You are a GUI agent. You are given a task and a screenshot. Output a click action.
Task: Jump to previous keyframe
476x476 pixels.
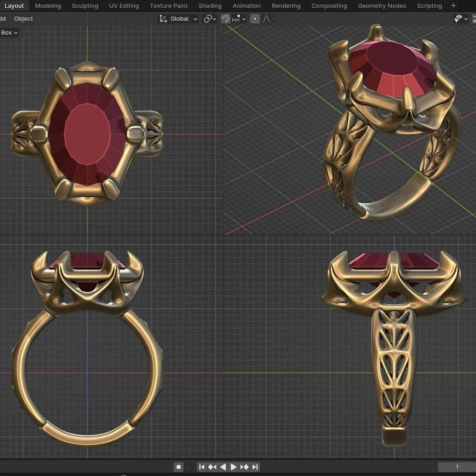212,467
